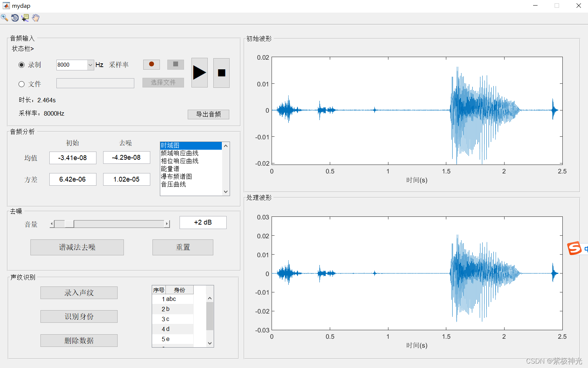
Task: Click the voiceprint table scrollbar thumb
Action: pyautogui.click(x=210, y=316)
